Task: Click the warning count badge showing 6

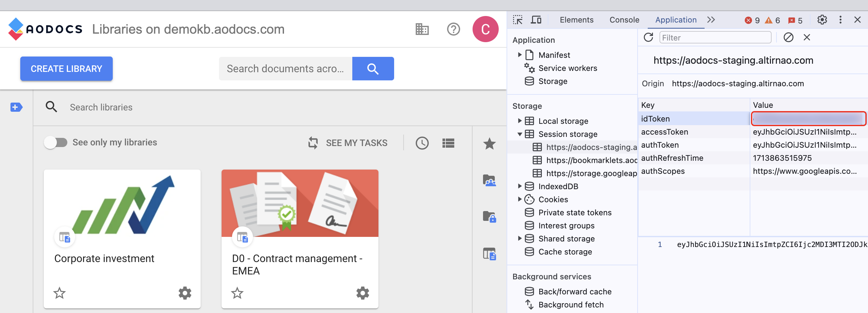Action: tap(772, 20)
